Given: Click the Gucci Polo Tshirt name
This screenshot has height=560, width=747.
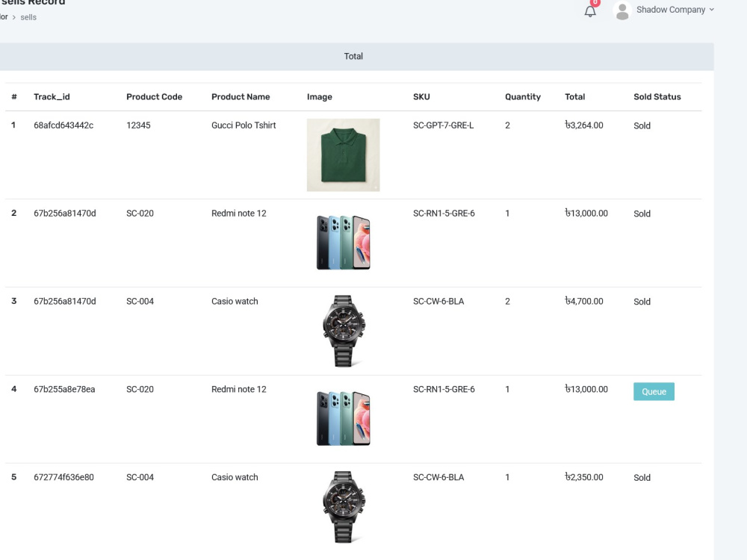Looking at the screenshot, I should [x=244, y=125].
